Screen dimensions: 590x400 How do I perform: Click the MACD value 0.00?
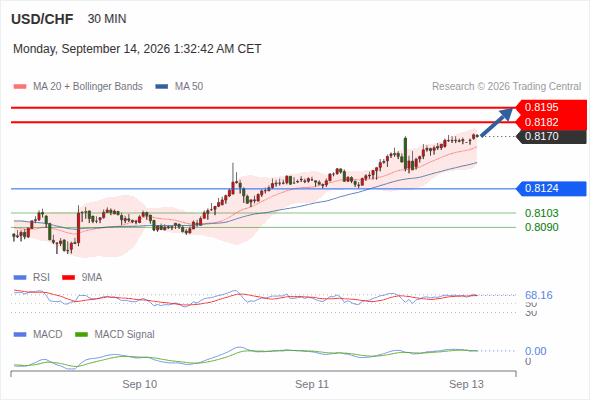(535, 351)
